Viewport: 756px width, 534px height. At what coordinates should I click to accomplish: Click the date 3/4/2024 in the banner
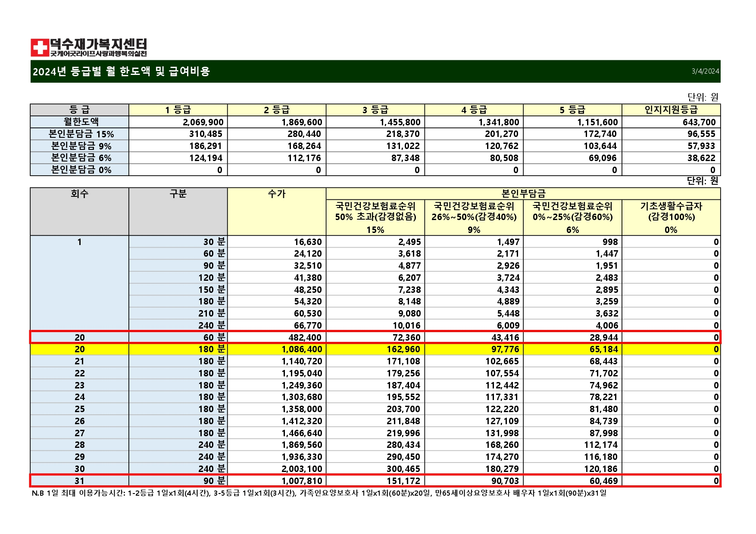click(x=705, y=71)
